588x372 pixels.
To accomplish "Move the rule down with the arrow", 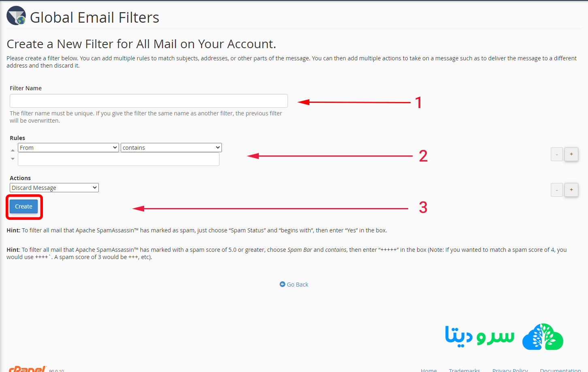I will (x=13, y=159).
